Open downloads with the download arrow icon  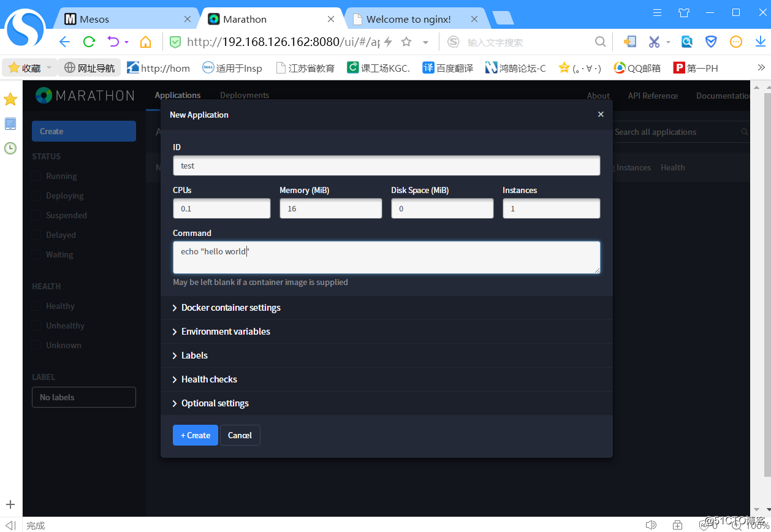761,42
